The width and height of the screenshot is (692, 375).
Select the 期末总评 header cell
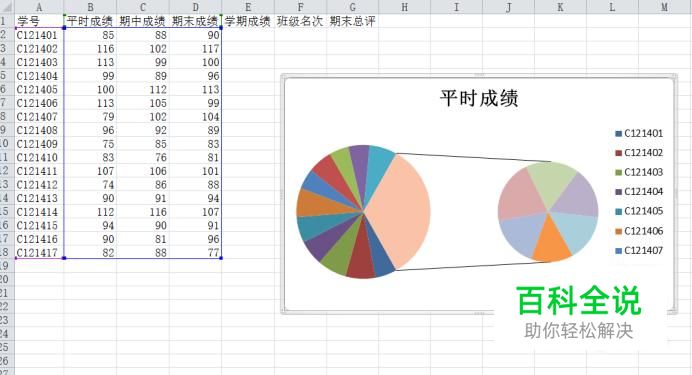pyautogui.click(x=352, y=21)
